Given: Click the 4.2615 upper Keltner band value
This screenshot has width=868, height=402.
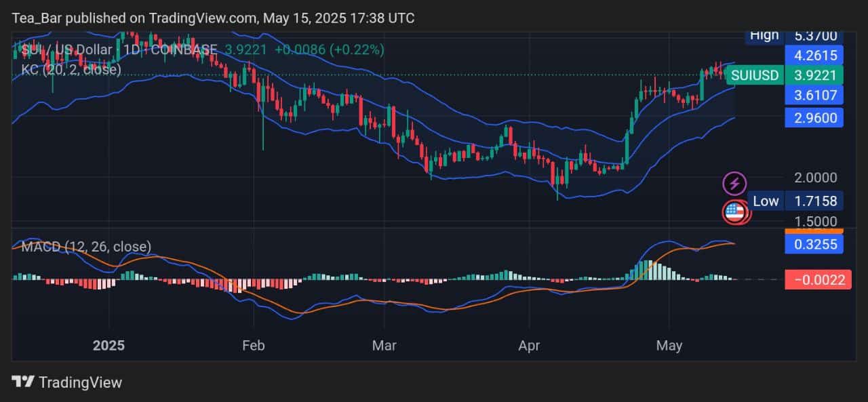Looking at the screenshot, I should pos(814,56).
